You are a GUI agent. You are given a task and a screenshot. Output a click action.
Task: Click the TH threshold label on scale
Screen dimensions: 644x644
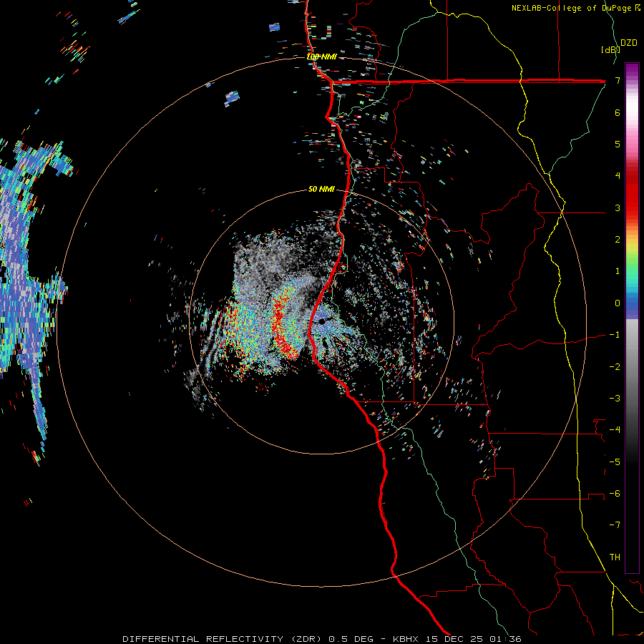tap(615, 557)
